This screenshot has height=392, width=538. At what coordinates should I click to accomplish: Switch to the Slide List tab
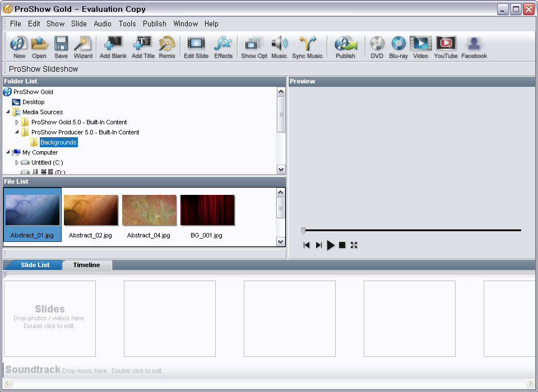coord(35,265)
